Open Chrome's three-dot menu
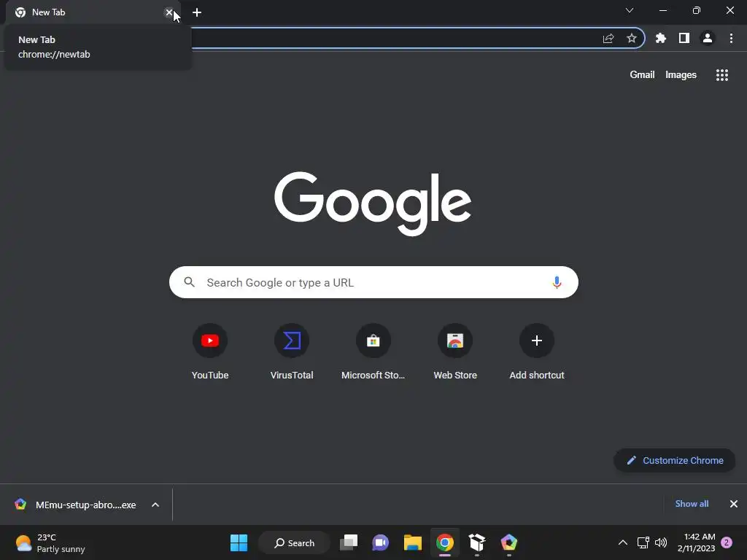The image size is (747, 560). 731,39
